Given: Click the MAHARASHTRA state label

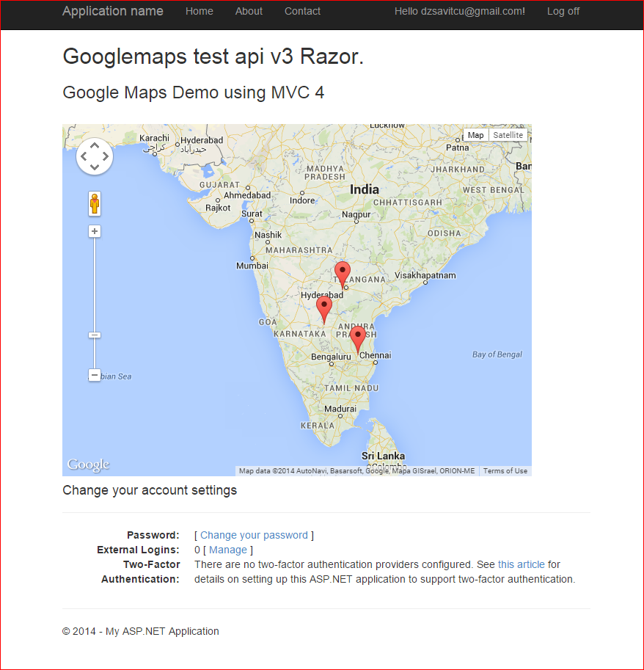Looking at the screenshot, I should point(299,250).
